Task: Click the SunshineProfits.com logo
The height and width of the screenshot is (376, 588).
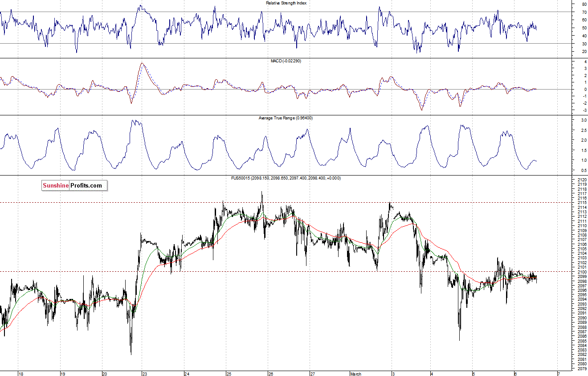Action: pyautogui.click(x=75, y=186)
